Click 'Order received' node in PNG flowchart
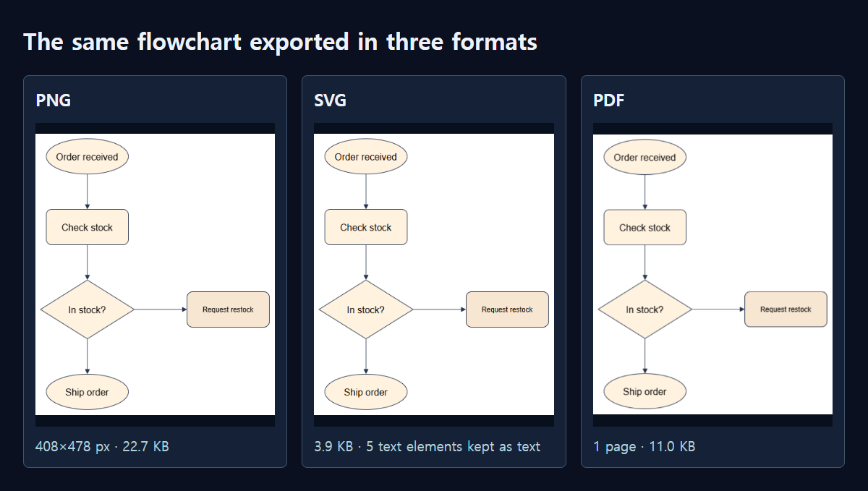Viewport: 868px width, 491px height. click(87, 157)
